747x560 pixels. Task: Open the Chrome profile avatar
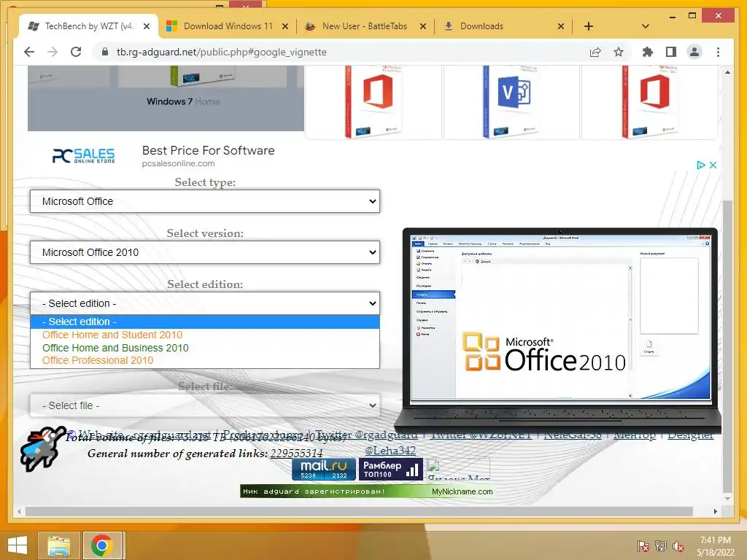click(x=694, y=52)
